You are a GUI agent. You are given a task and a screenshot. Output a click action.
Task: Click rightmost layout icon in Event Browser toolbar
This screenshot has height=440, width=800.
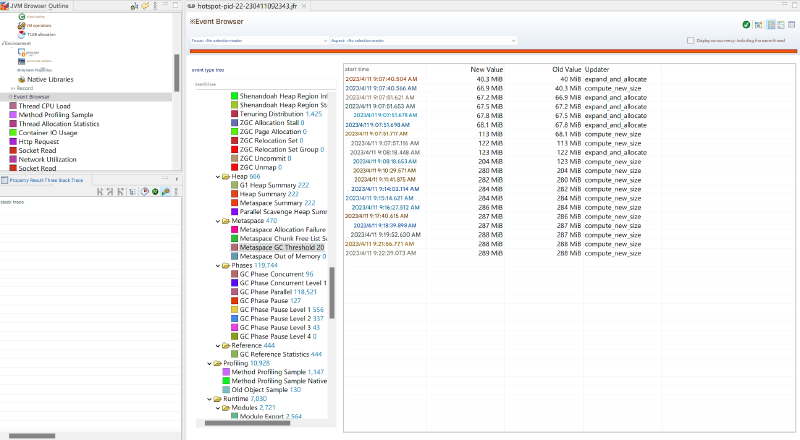791,24
